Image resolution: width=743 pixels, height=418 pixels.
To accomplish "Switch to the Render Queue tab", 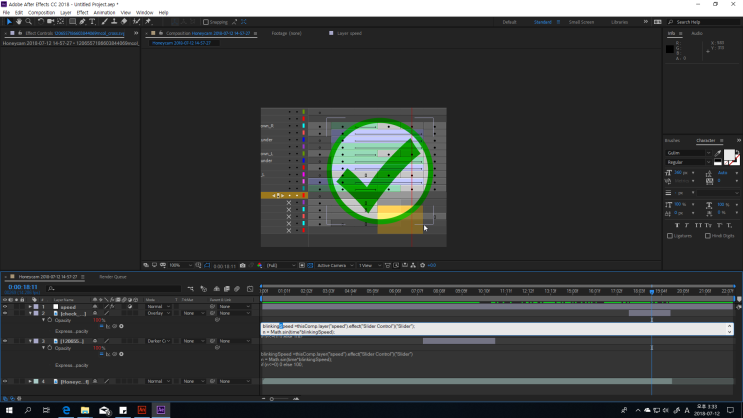I will [x=113, y=277].
